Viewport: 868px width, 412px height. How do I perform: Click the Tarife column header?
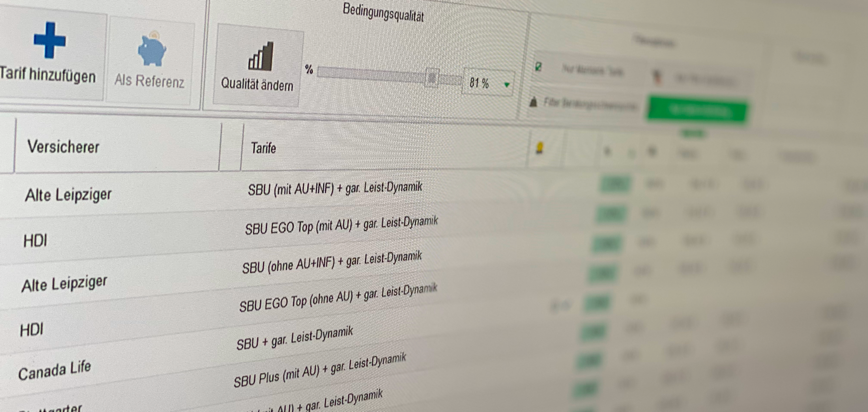[264, 148]
